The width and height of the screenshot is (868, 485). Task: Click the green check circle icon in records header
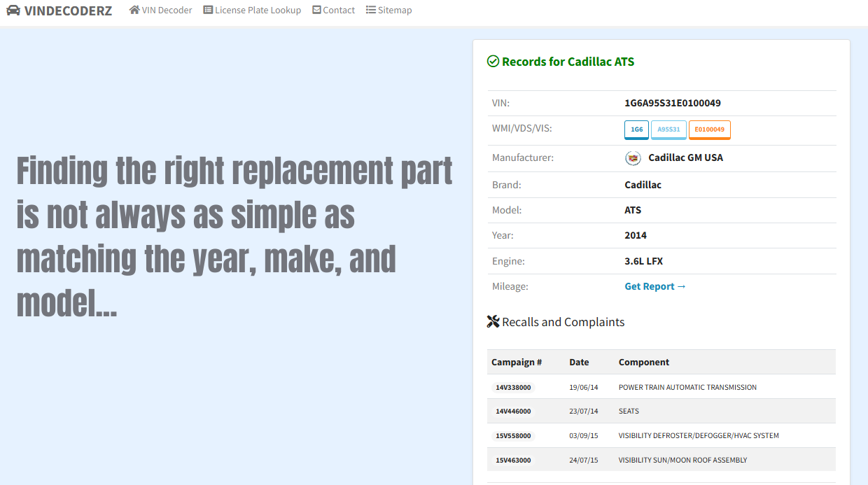493,62
